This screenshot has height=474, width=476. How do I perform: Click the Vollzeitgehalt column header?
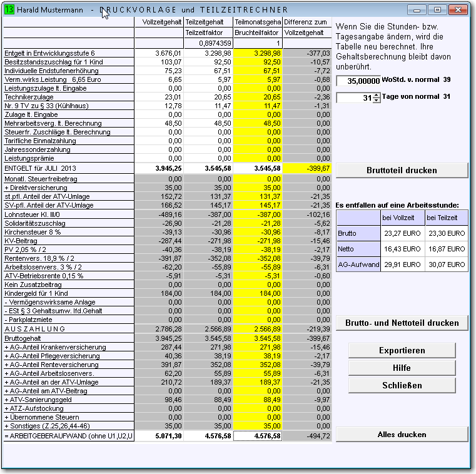(x=159, y=22)
